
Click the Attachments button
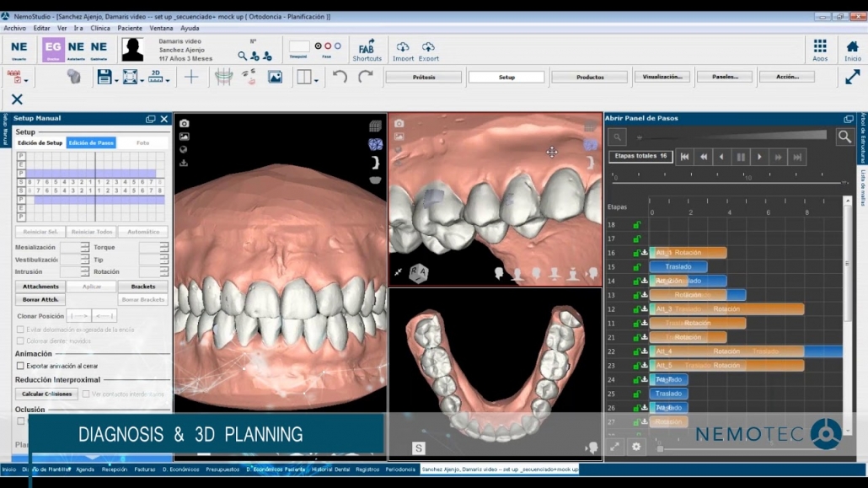pyautogui.click(x=40, y=287)
